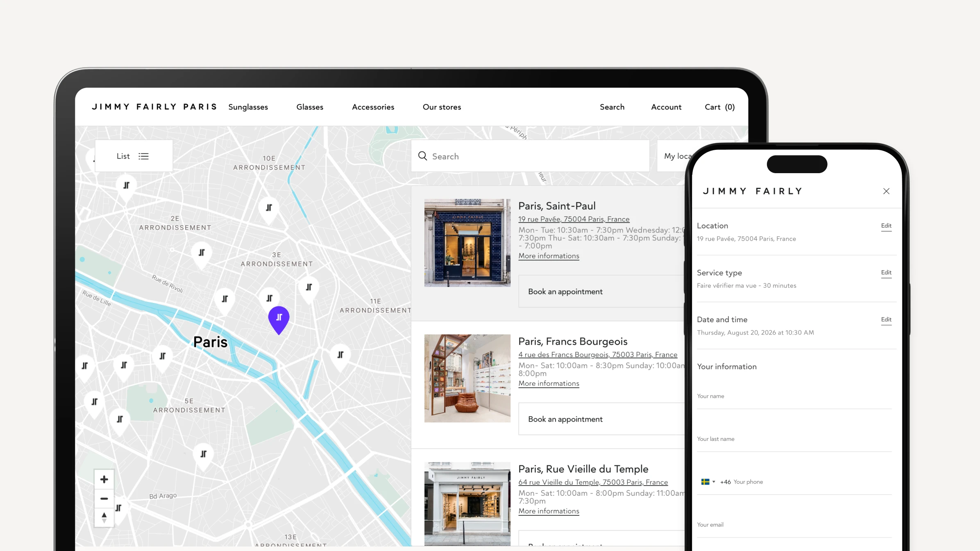Open the Paris, Saint-Paul storefront photo

pos(467,243)
